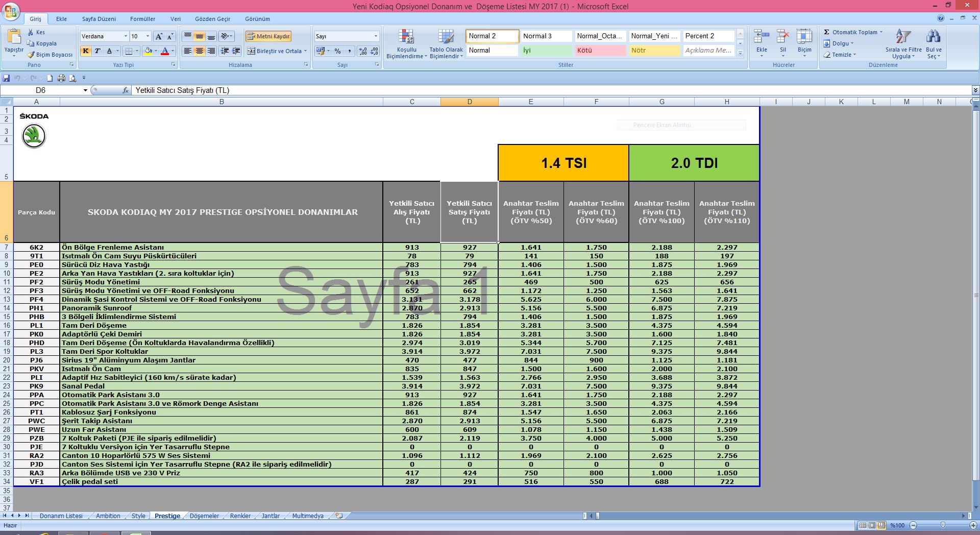Switch to the Multimedya sheet tab
This screenshot has height=535, width=980.
[x=308, y=516]
